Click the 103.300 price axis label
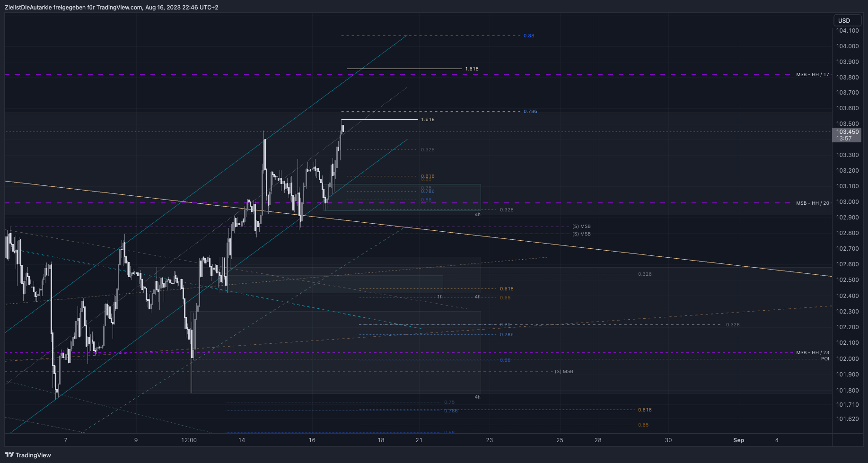This screenshot has height=463, width=868. coord(847,155)
